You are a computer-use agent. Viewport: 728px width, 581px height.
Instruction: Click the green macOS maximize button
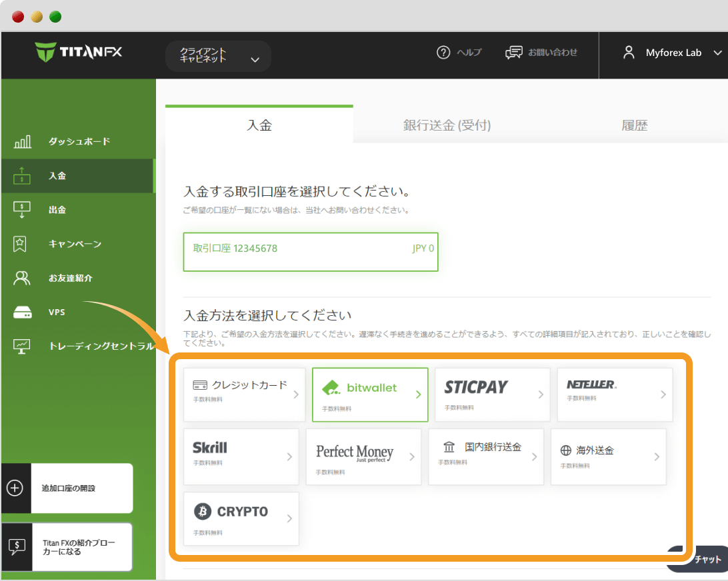click(x=55, y=17)
